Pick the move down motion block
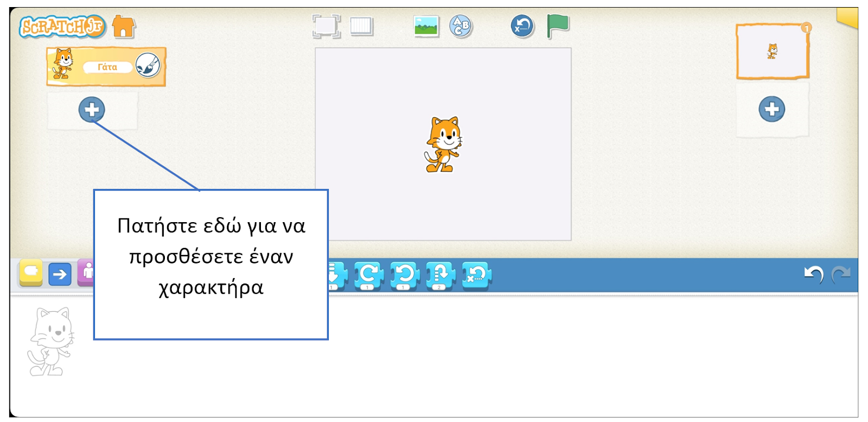The image size is (868, 422). (x=336, y=275)
